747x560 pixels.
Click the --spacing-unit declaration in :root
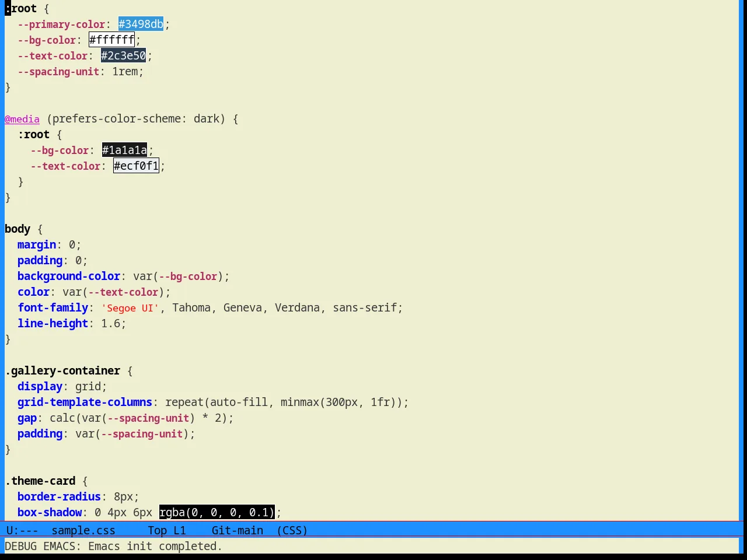coord(58,71)
